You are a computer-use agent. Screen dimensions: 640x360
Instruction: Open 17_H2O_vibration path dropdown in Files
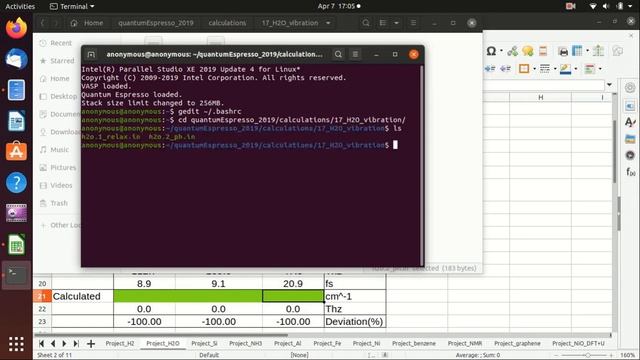328,23
